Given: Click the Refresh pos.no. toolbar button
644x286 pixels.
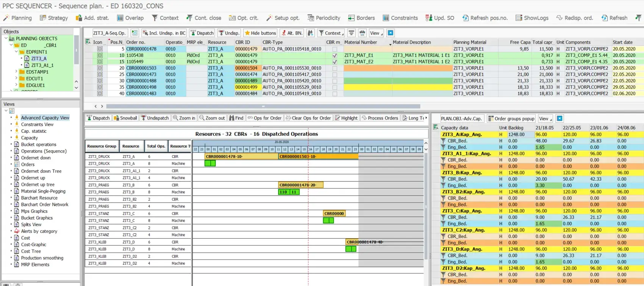Looking at the screenshot, I should [x=485, y=18].
